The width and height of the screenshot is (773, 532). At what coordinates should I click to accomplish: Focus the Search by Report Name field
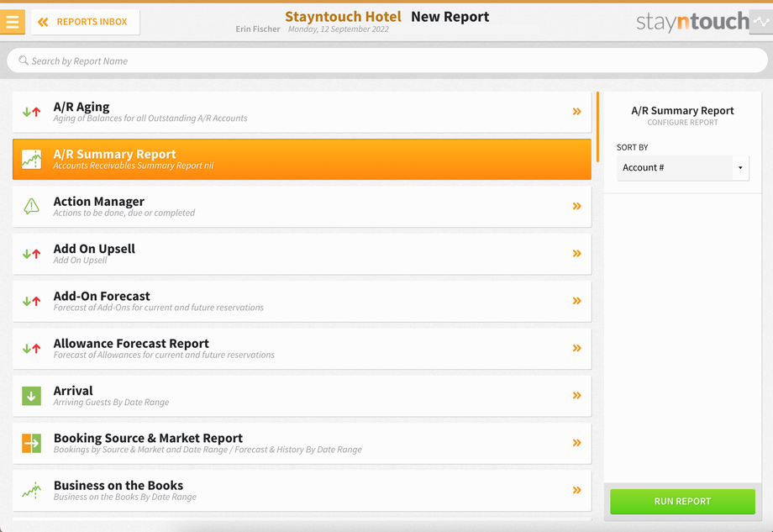[x=387, y=61]
